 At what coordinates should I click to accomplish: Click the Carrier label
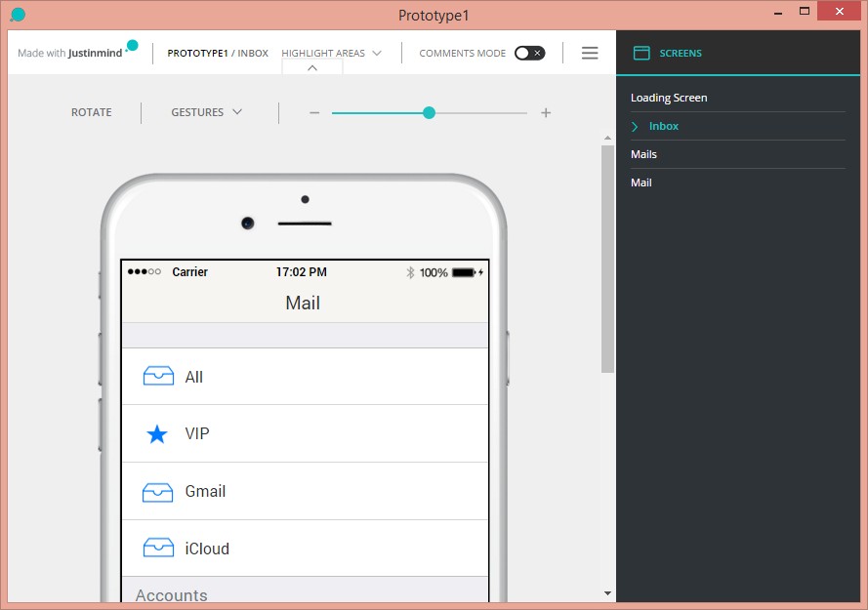189,271
